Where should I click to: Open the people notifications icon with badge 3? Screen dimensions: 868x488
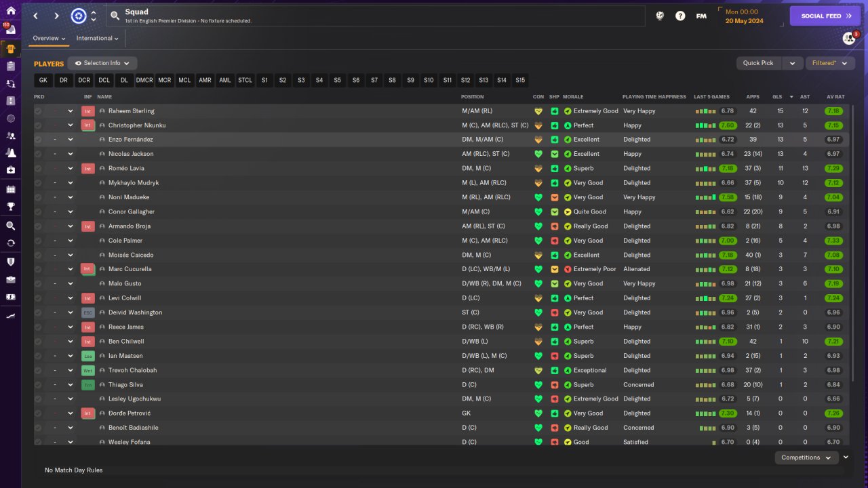coord(850,38)
